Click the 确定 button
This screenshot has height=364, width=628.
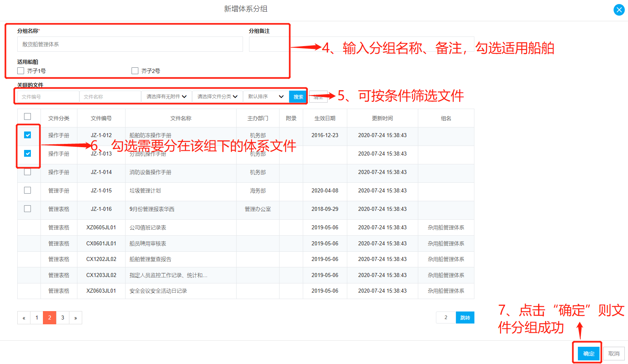[589, 354]
